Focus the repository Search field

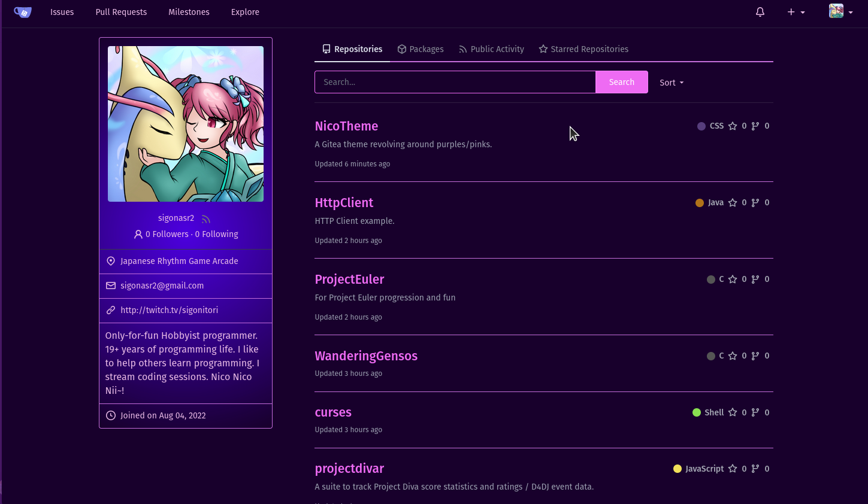coord(455,82)
